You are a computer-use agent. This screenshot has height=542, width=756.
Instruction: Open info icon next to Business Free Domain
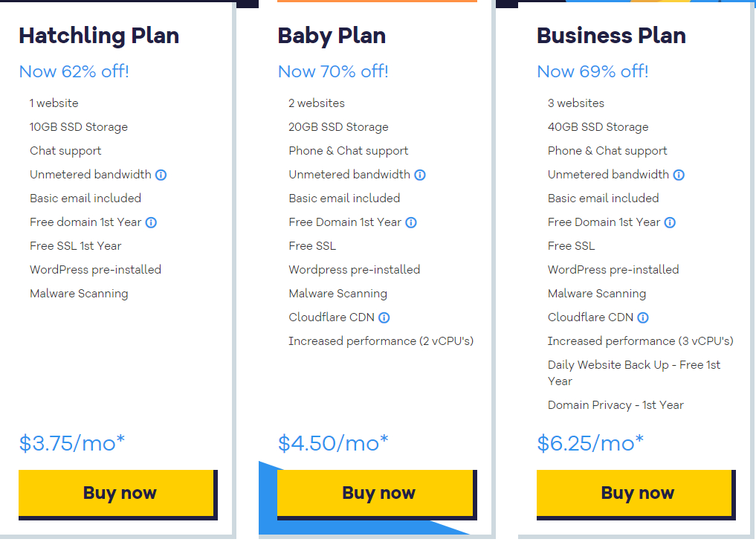point(670,222)
